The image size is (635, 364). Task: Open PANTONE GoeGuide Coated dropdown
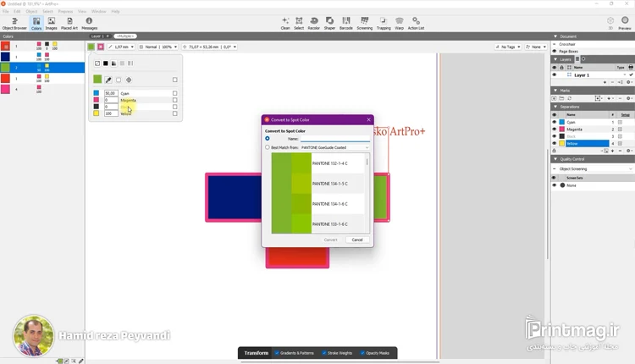point(335,147)
